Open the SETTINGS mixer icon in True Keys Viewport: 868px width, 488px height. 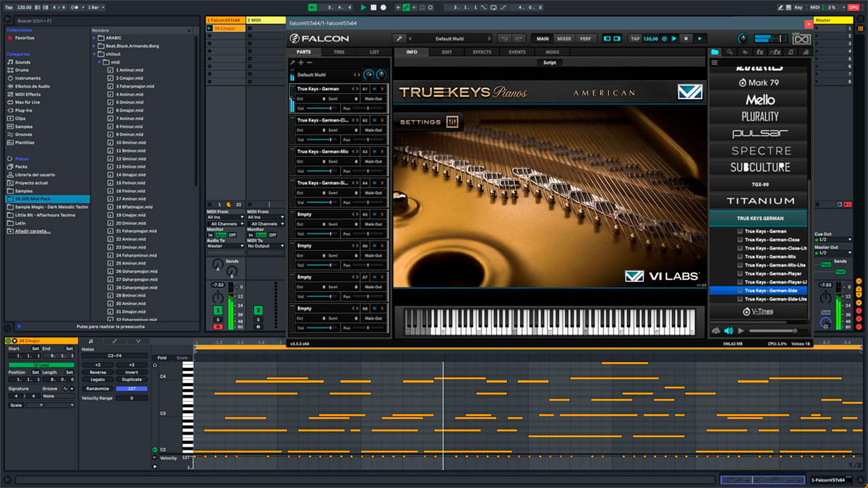(453, 122)
